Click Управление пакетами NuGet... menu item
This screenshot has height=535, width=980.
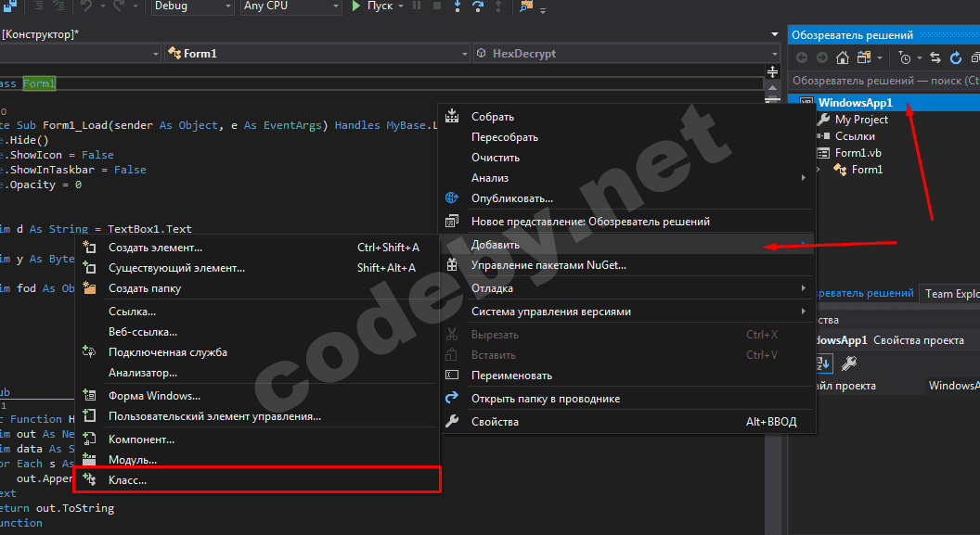(x=548, y=265)
